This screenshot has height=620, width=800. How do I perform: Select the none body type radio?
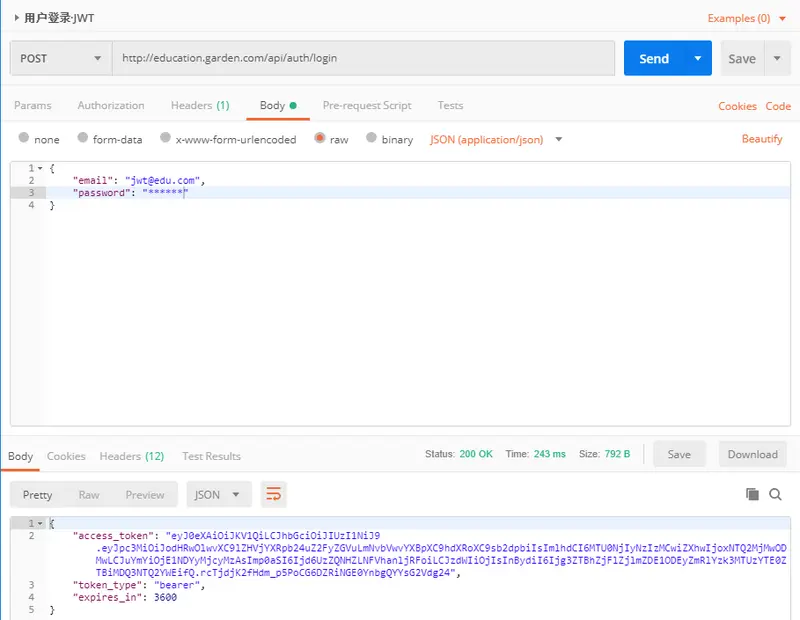23,137
